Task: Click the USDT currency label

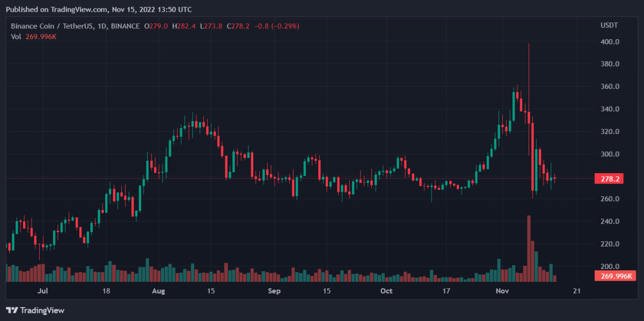Action: [609, 26]
